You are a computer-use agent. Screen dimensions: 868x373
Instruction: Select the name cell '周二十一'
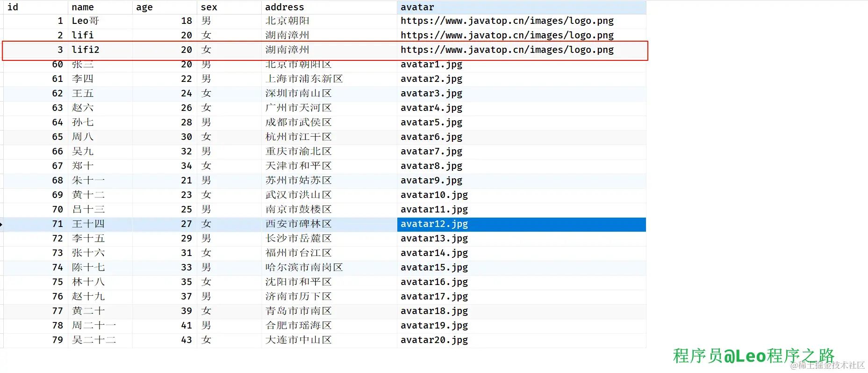(x=100, y=326)
